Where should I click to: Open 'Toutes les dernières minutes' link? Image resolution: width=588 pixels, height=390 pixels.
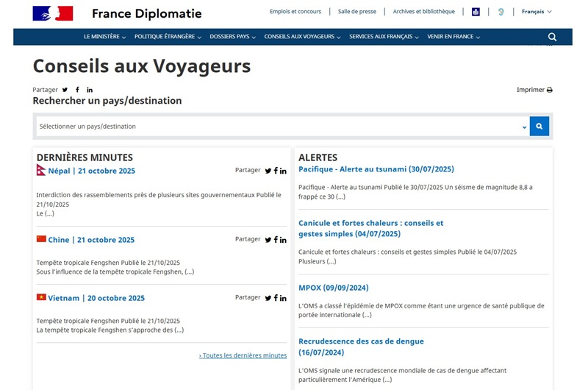(x=243, y=355)
